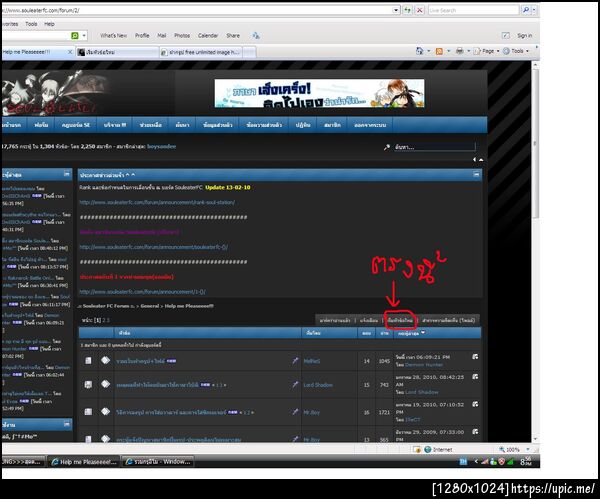Click Sign in on the Live toolbar

click(x=524, y=36)
